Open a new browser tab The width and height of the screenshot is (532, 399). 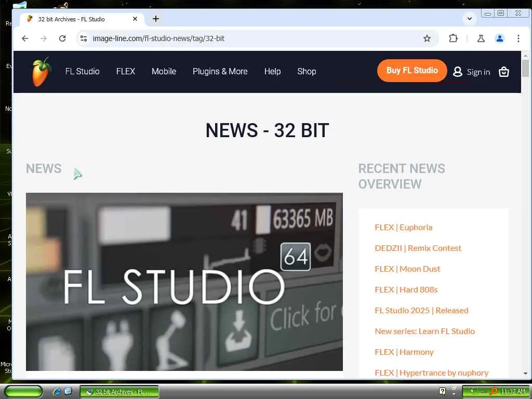tap(156, 19)
